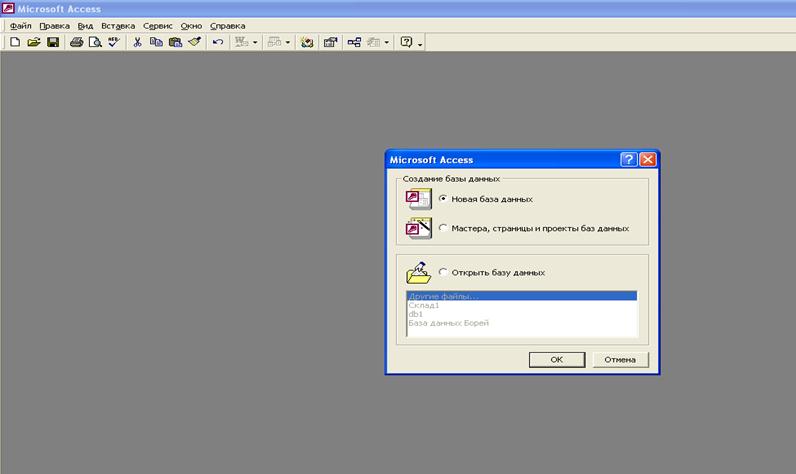Open the Office Links dropdown arrow
This screenshot has width=796, height=474.
point(255,43)
